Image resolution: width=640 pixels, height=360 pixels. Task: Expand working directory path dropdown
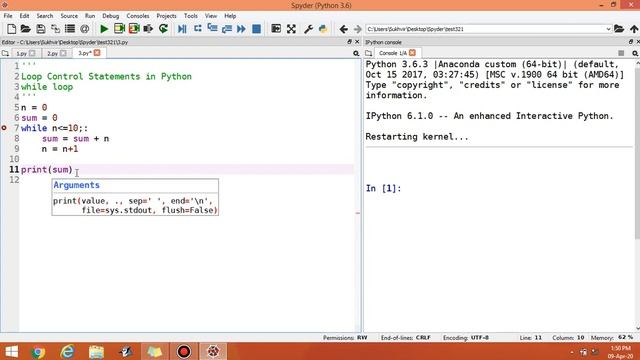coord(608,29)
